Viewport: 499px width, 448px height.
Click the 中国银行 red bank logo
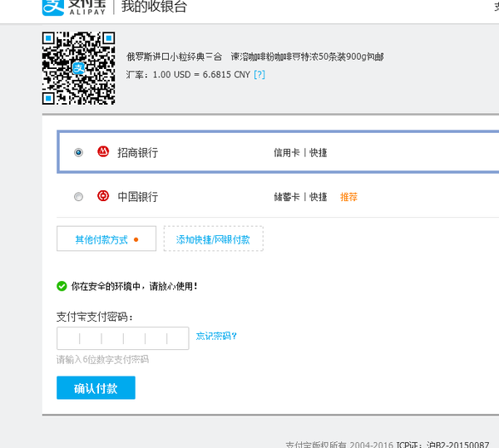[103, 196]
